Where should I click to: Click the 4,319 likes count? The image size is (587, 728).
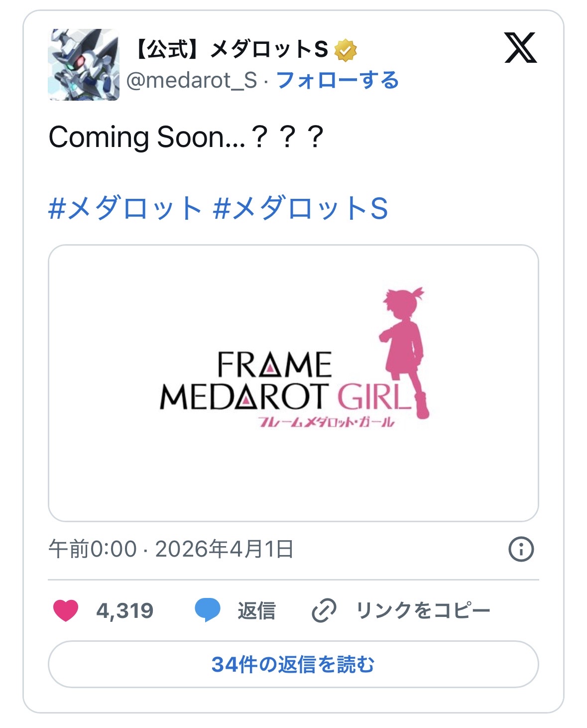(125, 610)
